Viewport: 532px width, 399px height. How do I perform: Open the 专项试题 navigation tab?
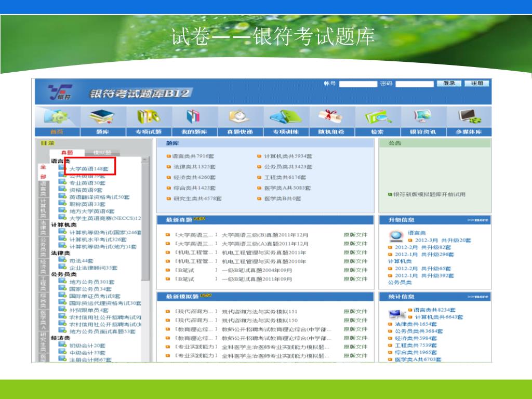[x=149, y=131]
